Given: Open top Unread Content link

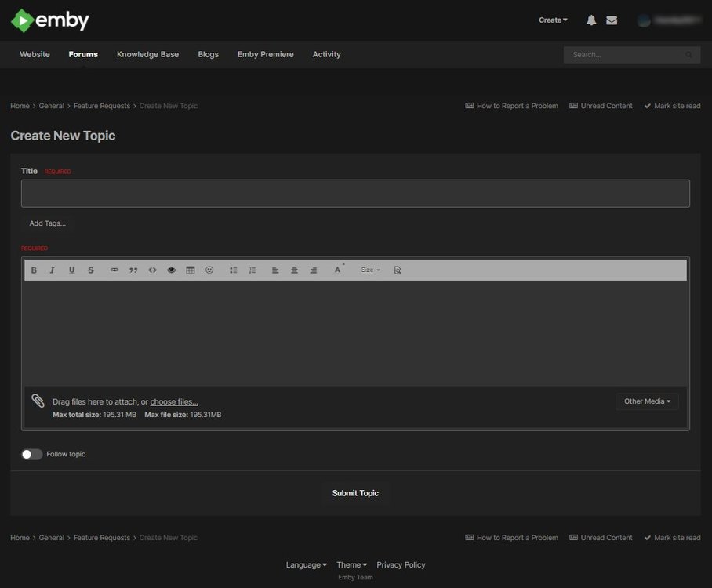Looking at the screenshot, I should click(x=601, y=106).
